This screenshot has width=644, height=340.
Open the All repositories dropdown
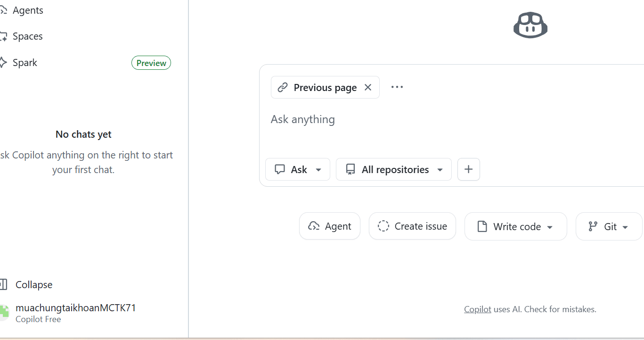394,170
